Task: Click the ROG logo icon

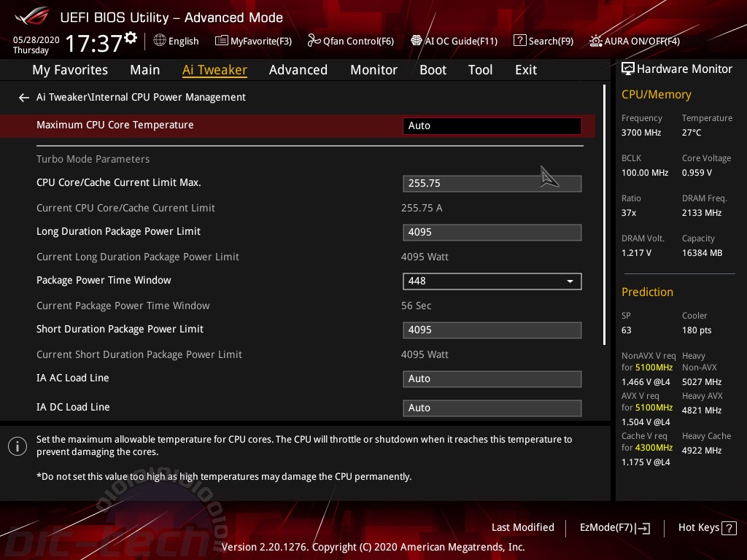Action: tap(32, 16)
